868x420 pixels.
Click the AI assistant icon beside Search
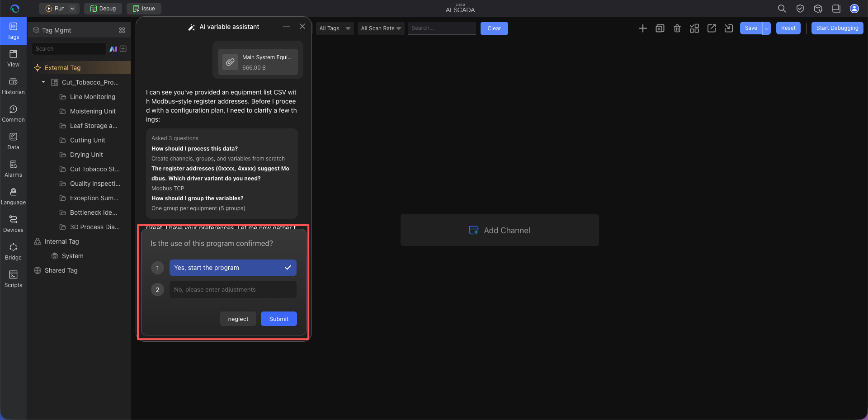(113, 49)
